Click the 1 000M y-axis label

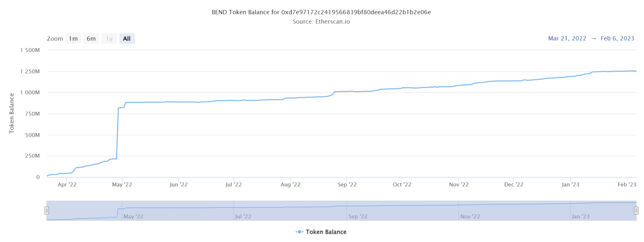(30, 93)
